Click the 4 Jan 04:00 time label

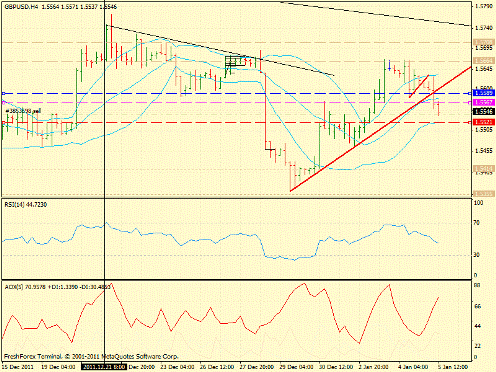[x=413, y=367]
